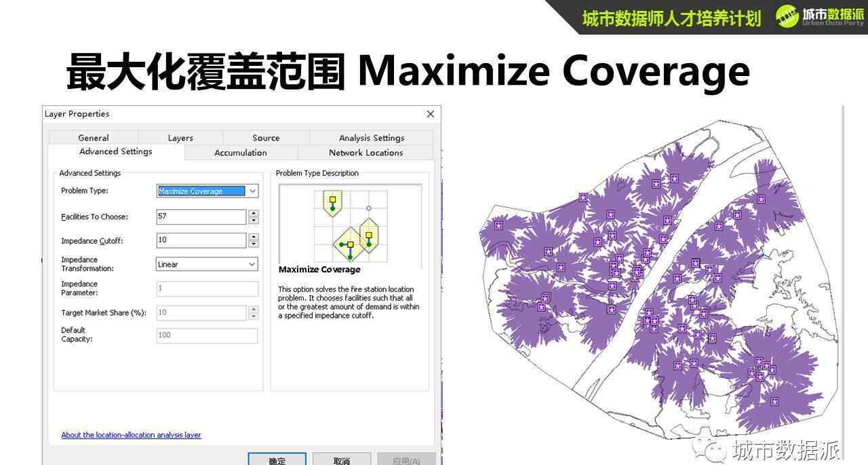Switch to the Layers tab
The height and width of the screenshot is (465, 868).
pos(180,138)
